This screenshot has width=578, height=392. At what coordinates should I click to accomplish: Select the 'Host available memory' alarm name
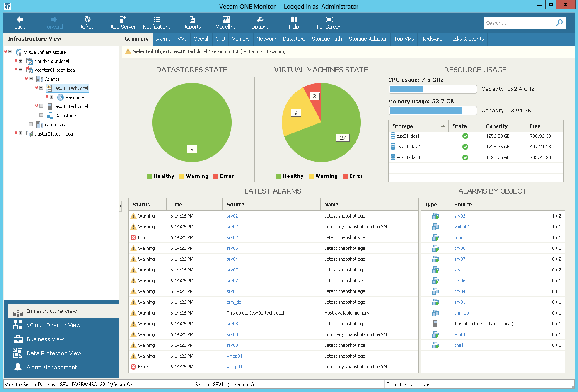pyautogui.click(x=347, y=313)
